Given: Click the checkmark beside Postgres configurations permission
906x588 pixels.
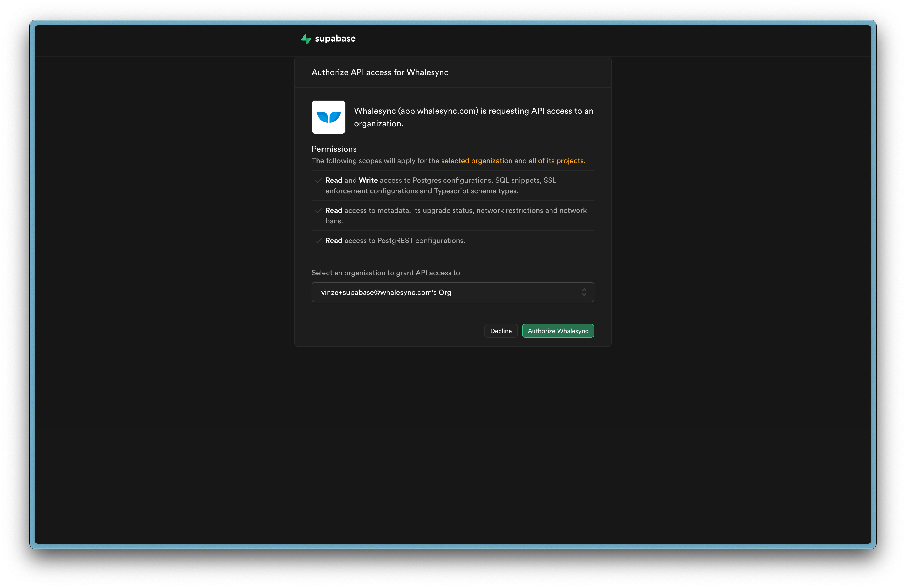Looking at the screenshot, I should tap(318, 180).
